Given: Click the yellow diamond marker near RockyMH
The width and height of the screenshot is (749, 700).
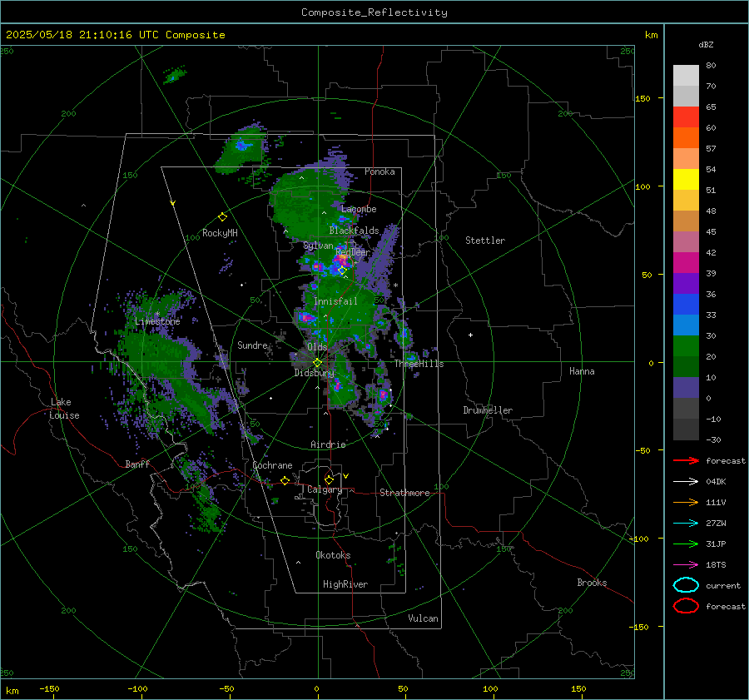Looking at the screenshot, I should click(x=222, y=217).
